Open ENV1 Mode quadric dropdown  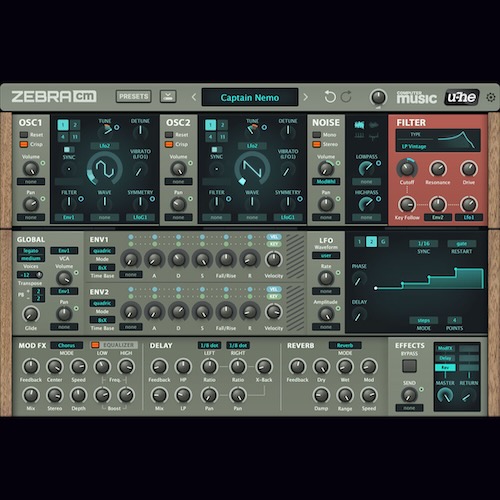coord(102,251)
